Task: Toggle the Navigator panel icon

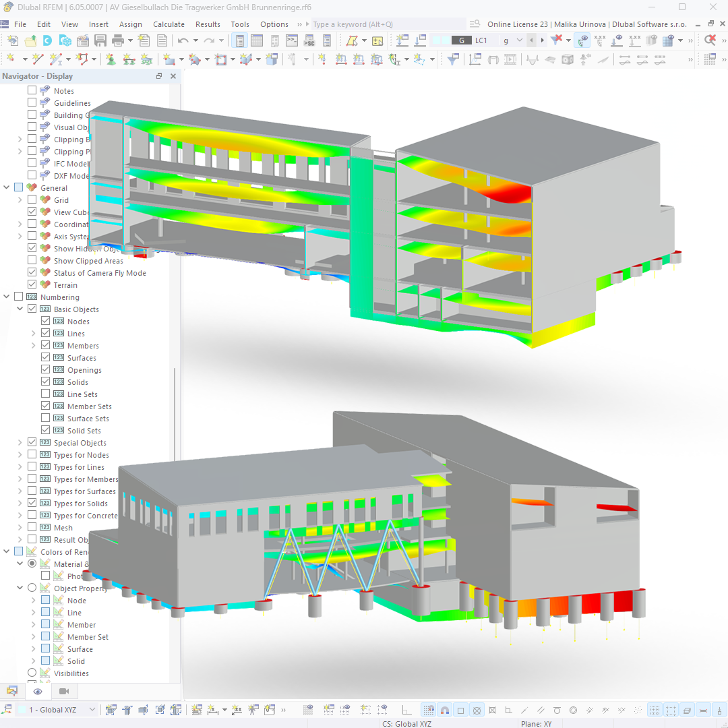Action: point(239,41)
